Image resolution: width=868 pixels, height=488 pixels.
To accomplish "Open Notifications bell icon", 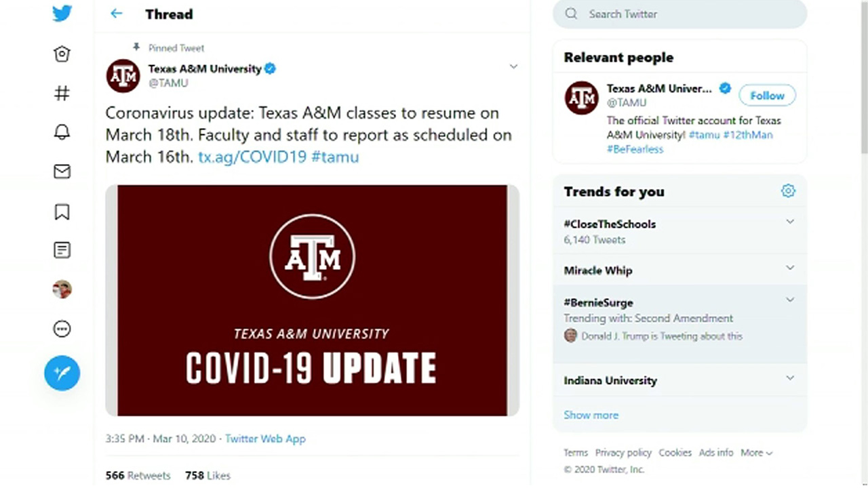I will click(x=62, y=132).
